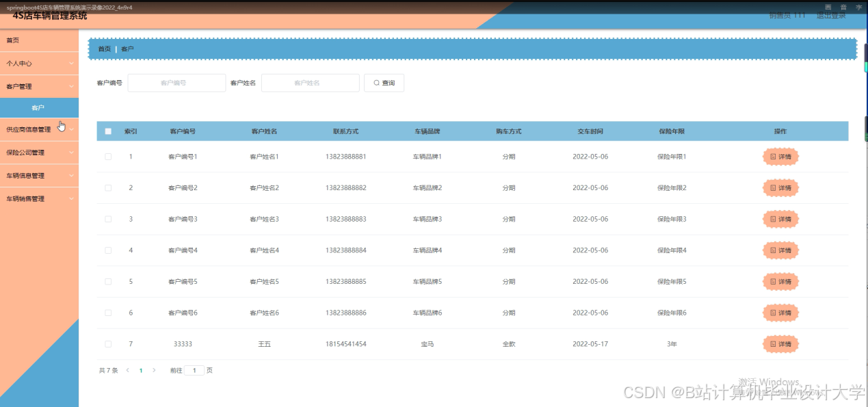Open 首页 in the sidebar
This screenshot has height=407, width=868.
click(x=39, y=40)
